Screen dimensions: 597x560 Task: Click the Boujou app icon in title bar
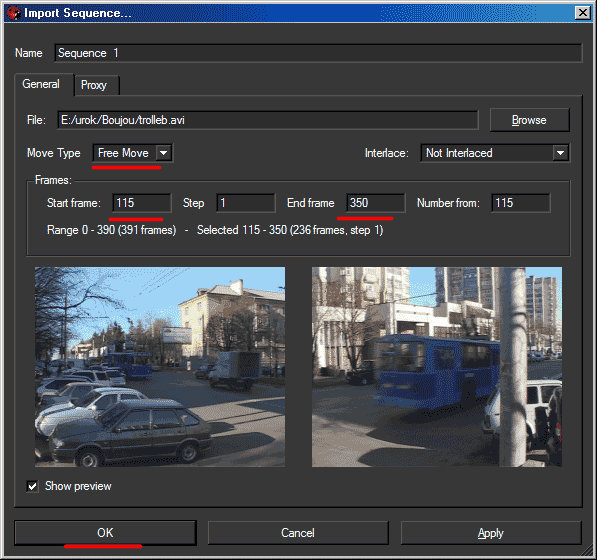[14, 13]
